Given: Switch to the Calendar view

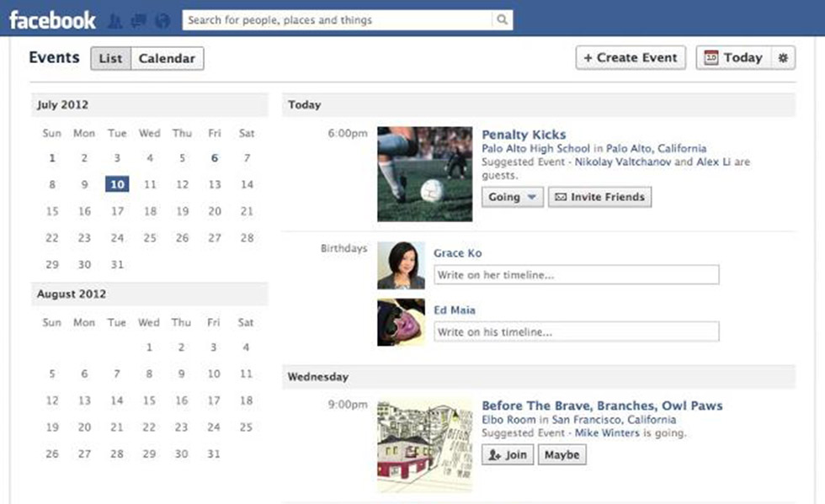Looking at the screenshot, I should click(167, 58).
